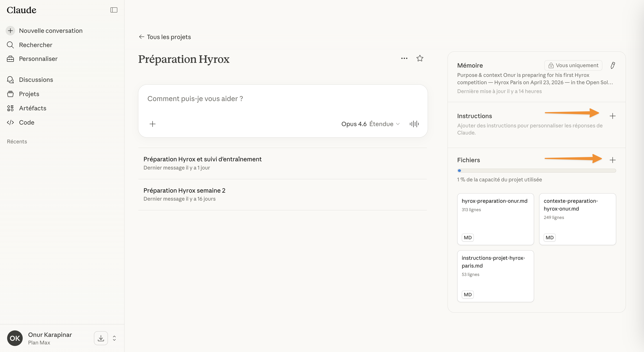Select Artéfacts menu label
Viewport: 644px width, 352px height.
click(x=32, y=108)
